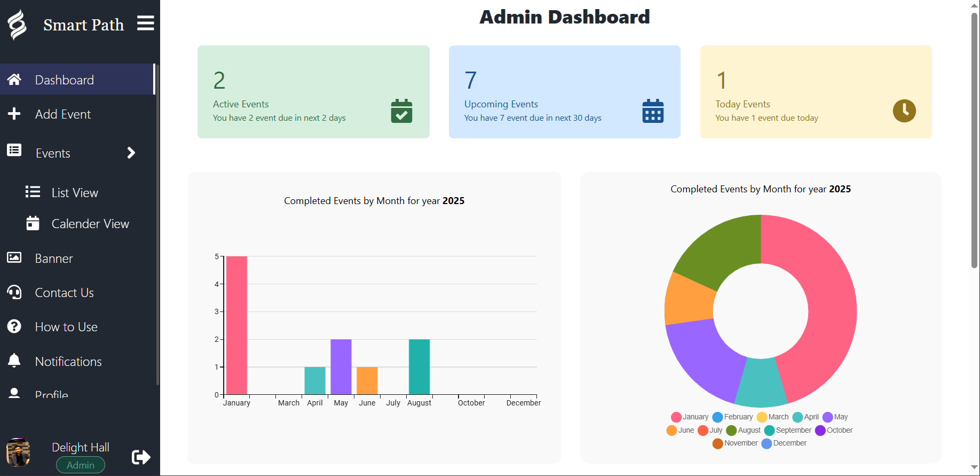
Task: Toggle January in the doughnut legend
Action: point(690,417)
